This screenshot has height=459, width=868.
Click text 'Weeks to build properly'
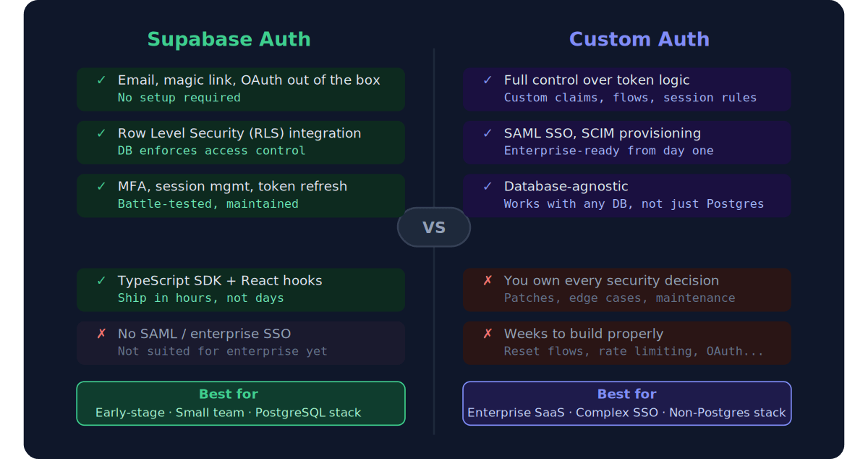tap(584, 334)
